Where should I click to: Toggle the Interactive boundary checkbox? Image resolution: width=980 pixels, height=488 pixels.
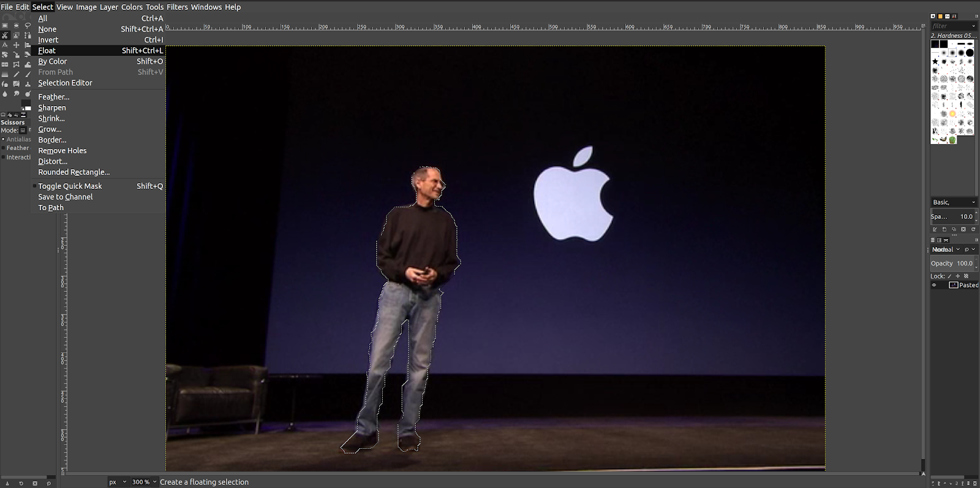pyautogui.click(x=3, y=157)
